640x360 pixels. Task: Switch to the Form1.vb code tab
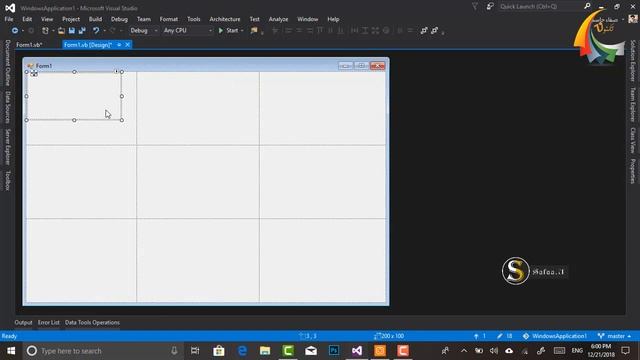click(x=29, y=45)
